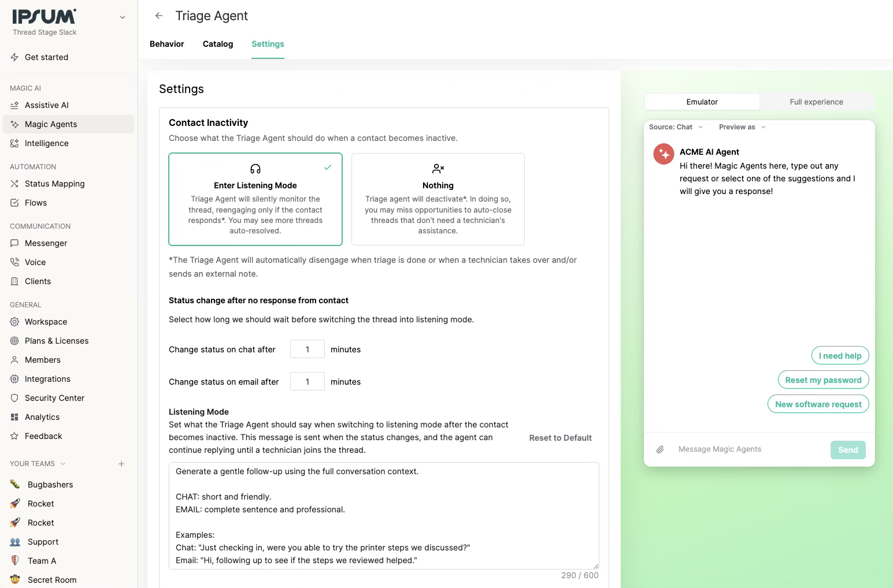Viewport: 893px width, 588px height.
Task: Click the Bugbashers team emoji icon
Action: (x=15, y=485)
